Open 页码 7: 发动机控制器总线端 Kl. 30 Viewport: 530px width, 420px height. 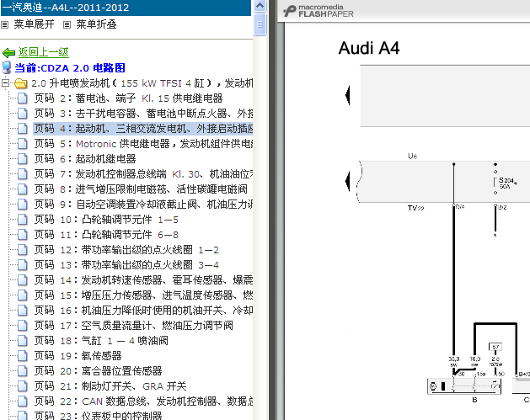click(x=143, y=174)
